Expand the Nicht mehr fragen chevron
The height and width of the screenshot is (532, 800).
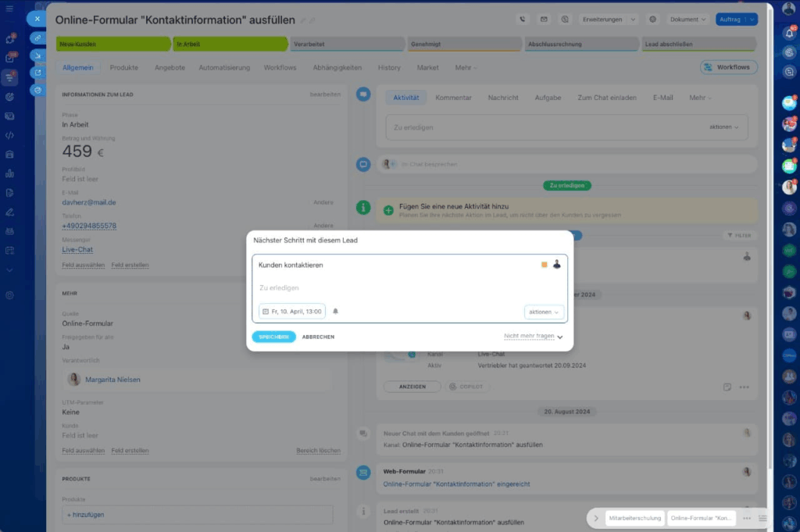(x=559, y=337)
